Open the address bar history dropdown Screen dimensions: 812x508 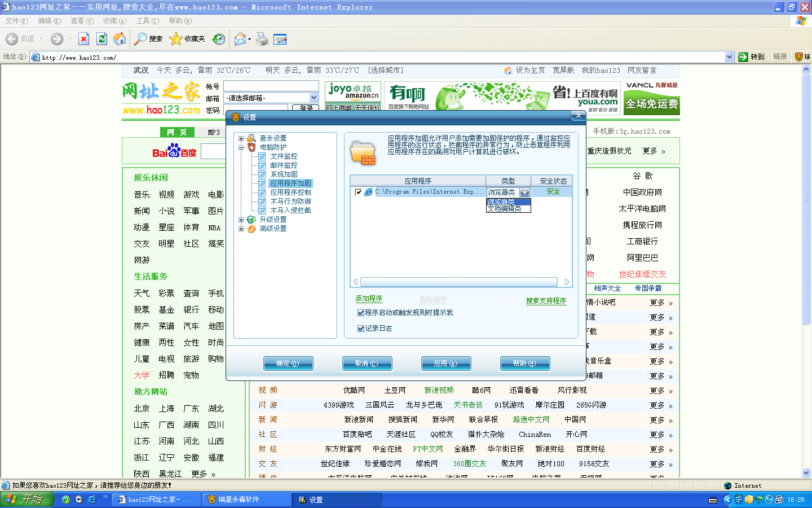pyautogui.click(x=729, y=57)
